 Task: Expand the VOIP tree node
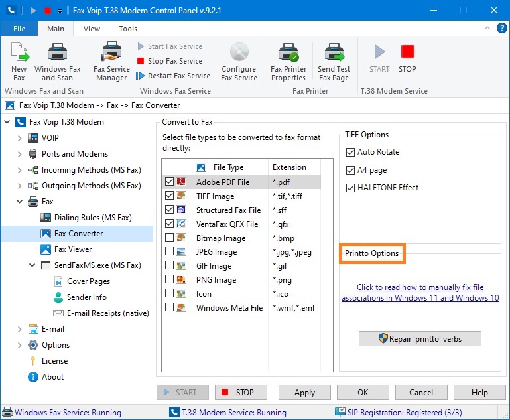(x=19, y=138)
